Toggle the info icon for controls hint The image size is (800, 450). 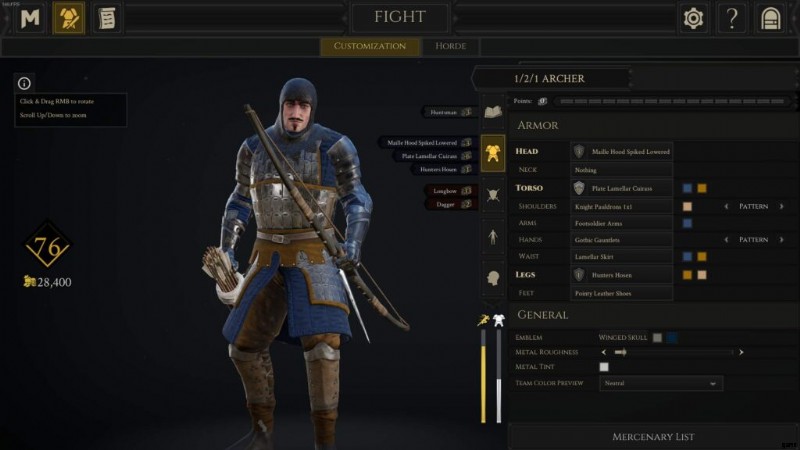24,83
